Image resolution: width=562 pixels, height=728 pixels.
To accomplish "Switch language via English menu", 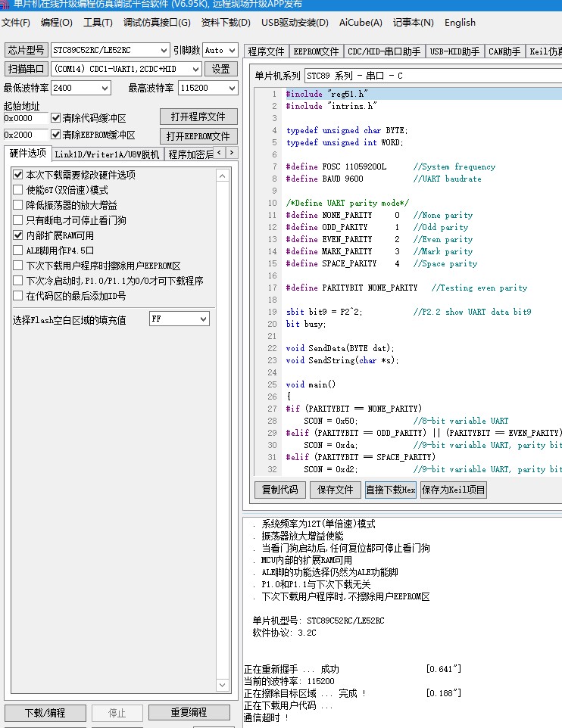I will pos(460,23).
